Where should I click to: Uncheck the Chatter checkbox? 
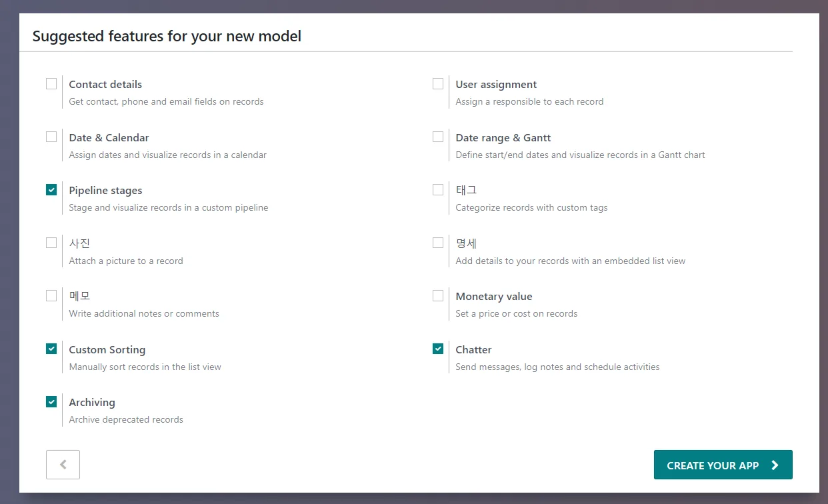(438, 349)
